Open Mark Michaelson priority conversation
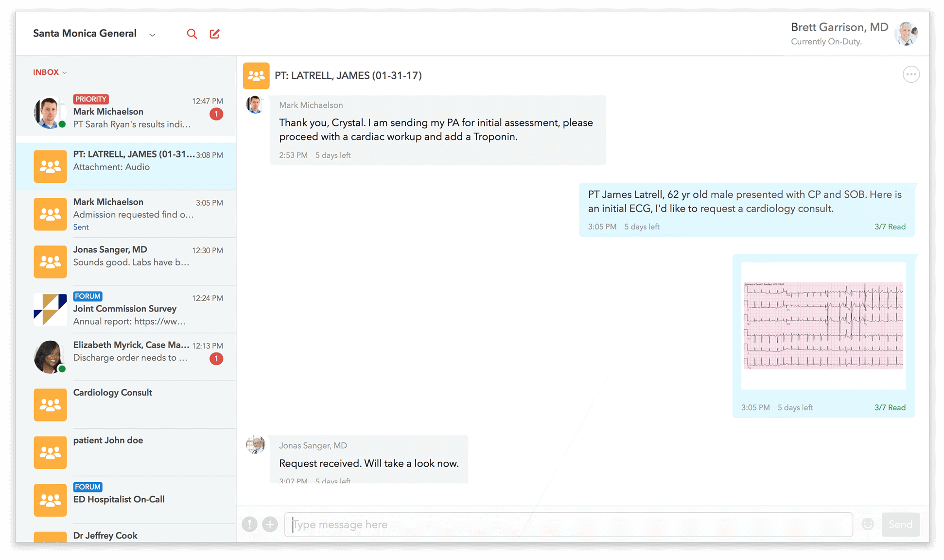The image size is (944, 560). (x=126, y=112)
